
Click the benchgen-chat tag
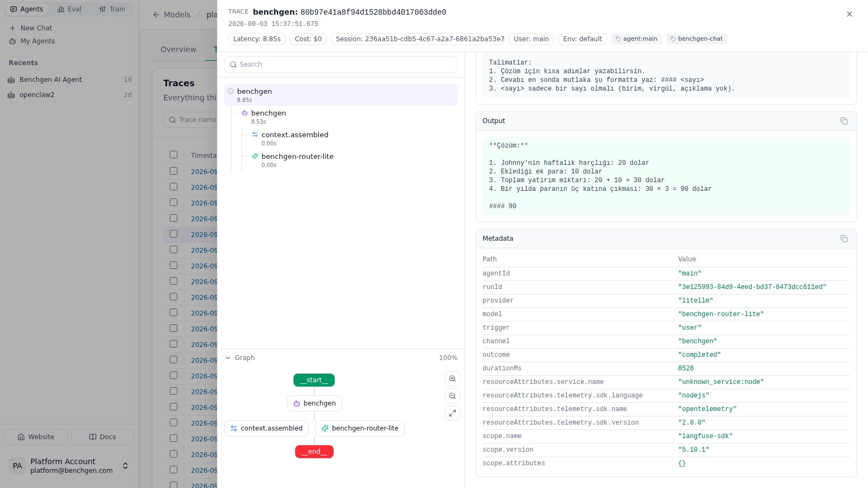pos(697,39)
